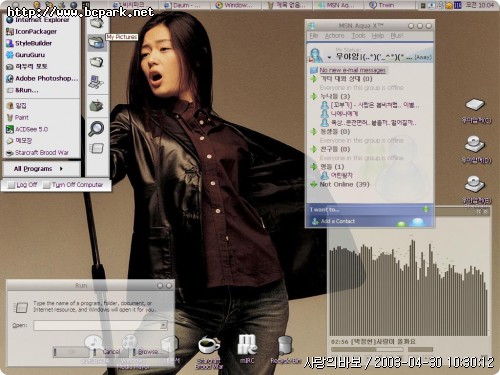Open the white cube dock icon

(x=171, y=345)
